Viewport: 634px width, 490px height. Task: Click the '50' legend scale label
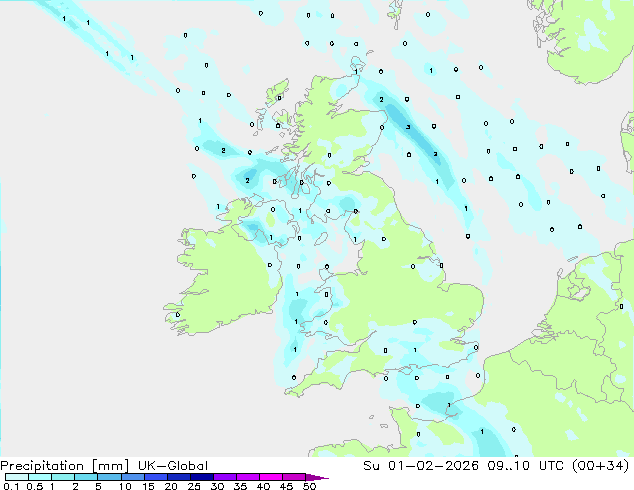tap(309, 486)
